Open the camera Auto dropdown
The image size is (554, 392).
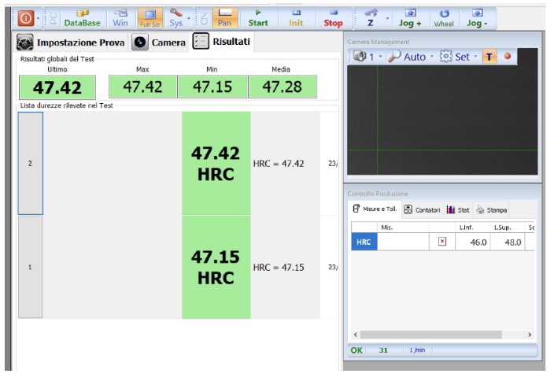[x=411, y=57]
